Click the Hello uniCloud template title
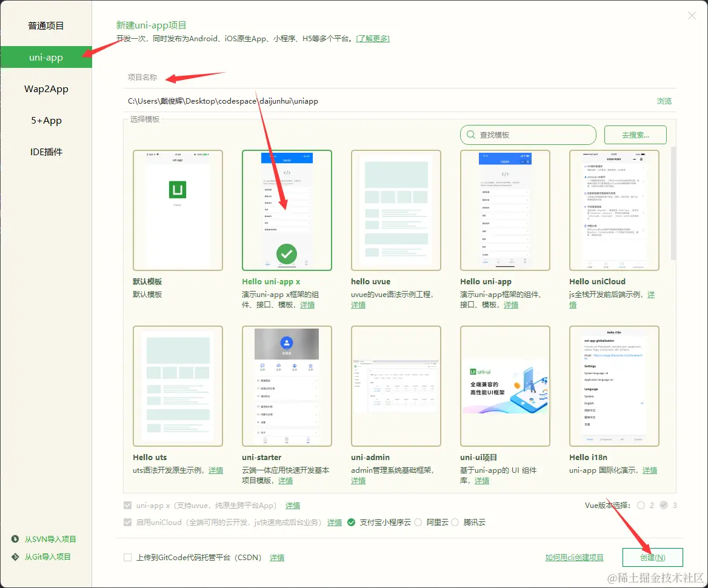The width and height of the screenshot is (708, 588). click(598, 282)
